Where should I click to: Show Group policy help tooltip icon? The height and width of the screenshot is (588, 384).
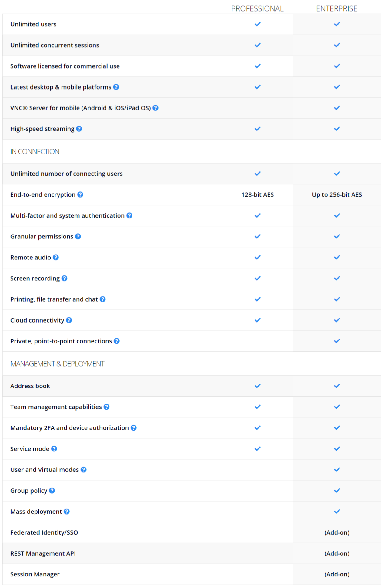point(52,491)
